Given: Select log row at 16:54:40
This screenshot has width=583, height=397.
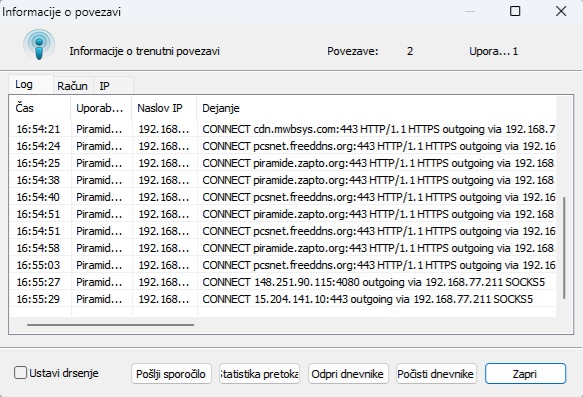Looking at the screenshot, I should click(283, 197).
